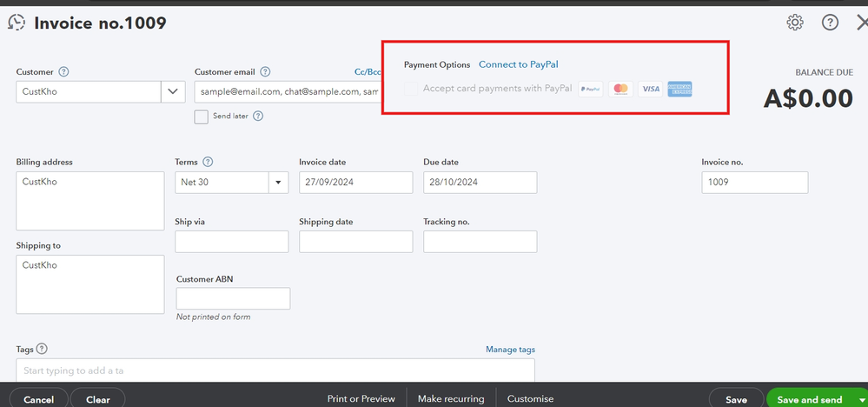Click the American Express logo
Screen dimensions: 868x407
click(x=679, y=90)
